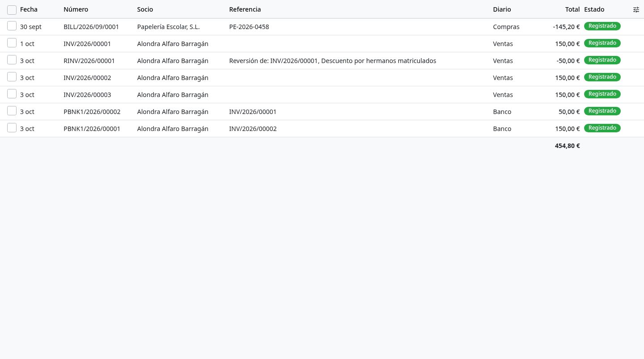Click Papelería Escolar, S.L. partner cell
The height and width of the screenshot is (359, 644).
pyautogui.click(x=169, y=27)
